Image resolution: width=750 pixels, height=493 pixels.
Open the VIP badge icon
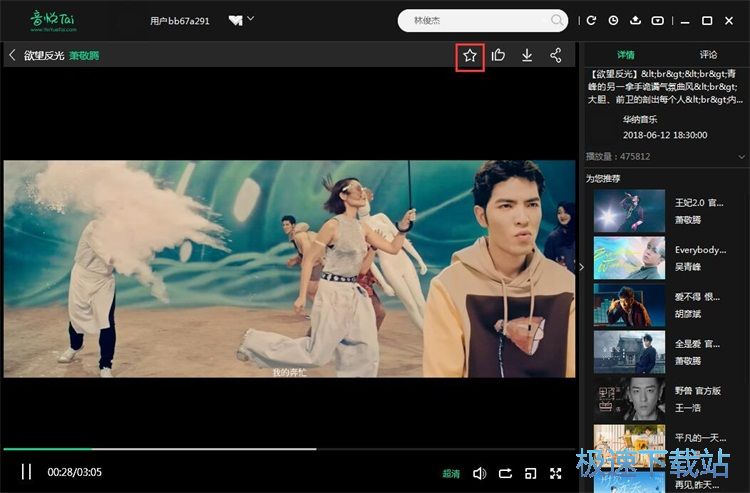coord(235,21)
